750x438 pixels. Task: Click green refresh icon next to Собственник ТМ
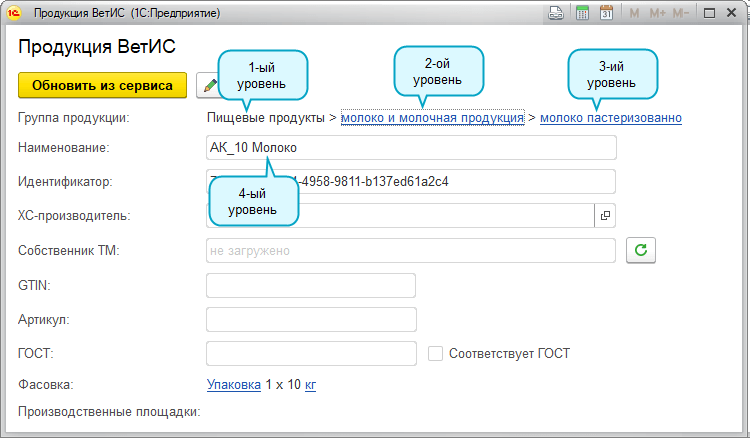tap(641, 250)
